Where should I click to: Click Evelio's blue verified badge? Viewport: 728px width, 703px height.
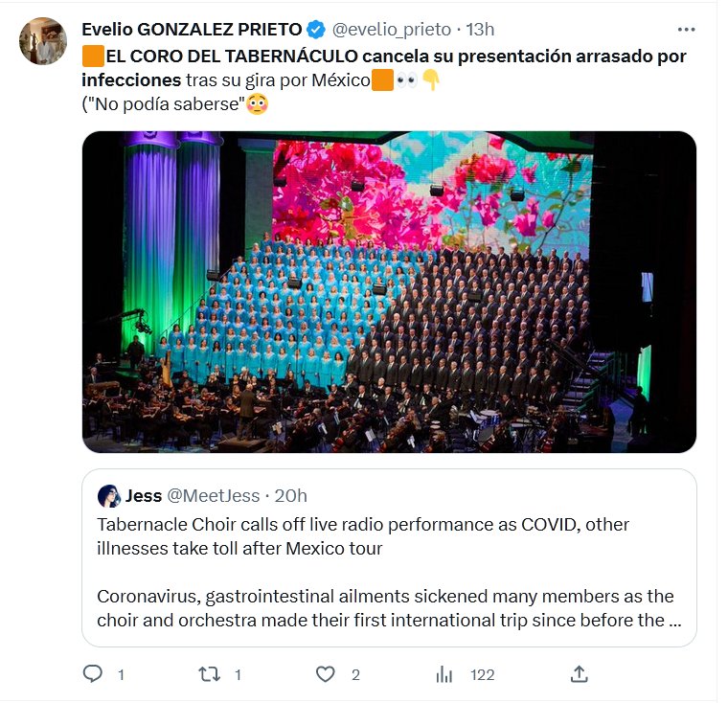[317, 30]
